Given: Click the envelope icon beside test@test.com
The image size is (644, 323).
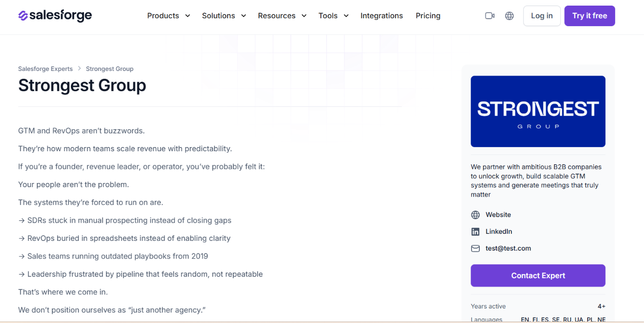Looking at the screenshot, I should tap(475, 248).
